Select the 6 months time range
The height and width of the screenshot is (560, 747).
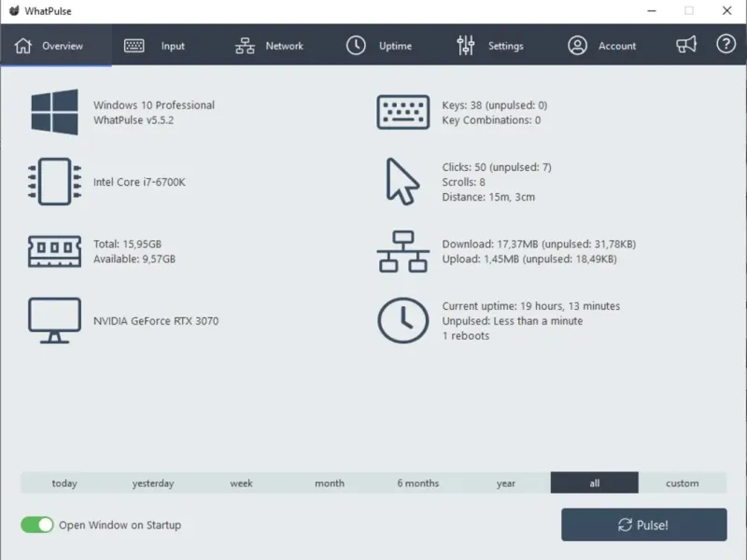tap(417, 483)
